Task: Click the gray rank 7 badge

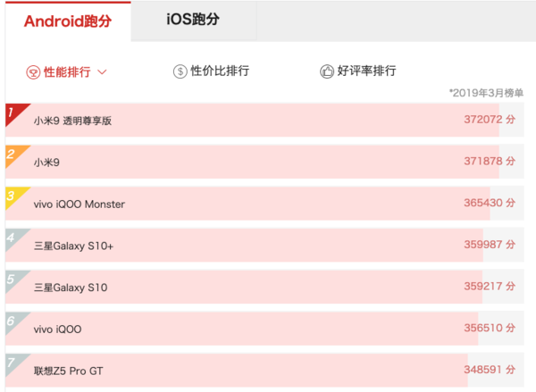Action: pos(13,363)
